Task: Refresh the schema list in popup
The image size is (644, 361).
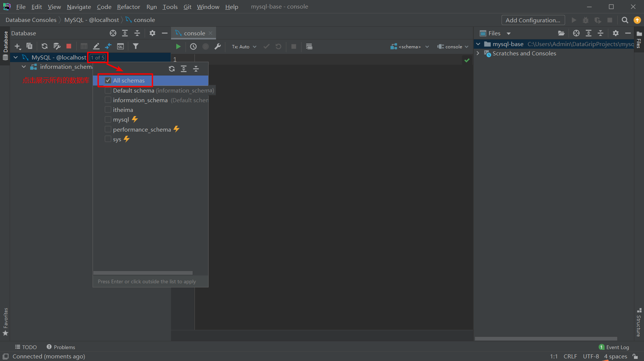Action: click(x=172, y=69)
